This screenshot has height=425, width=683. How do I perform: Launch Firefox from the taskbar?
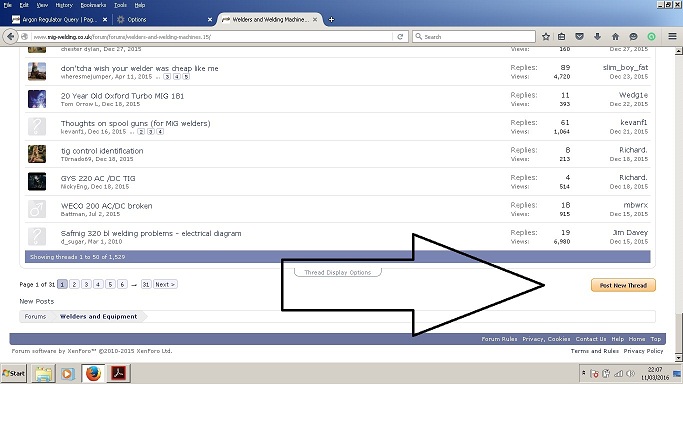click(93, 374)
